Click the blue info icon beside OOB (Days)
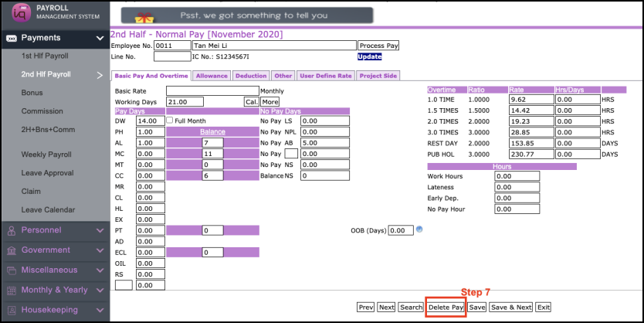The height and width of the screenshot is (323, 644). pos(419,229)
